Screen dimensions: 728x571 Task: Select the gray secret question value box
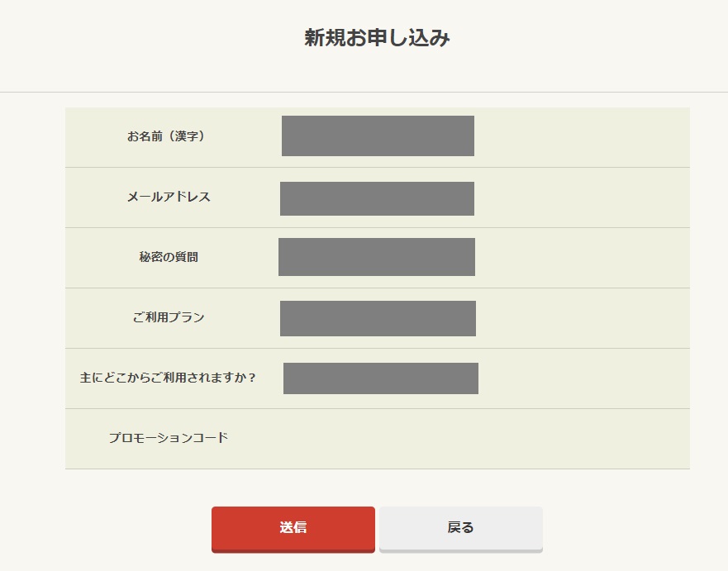377,257
